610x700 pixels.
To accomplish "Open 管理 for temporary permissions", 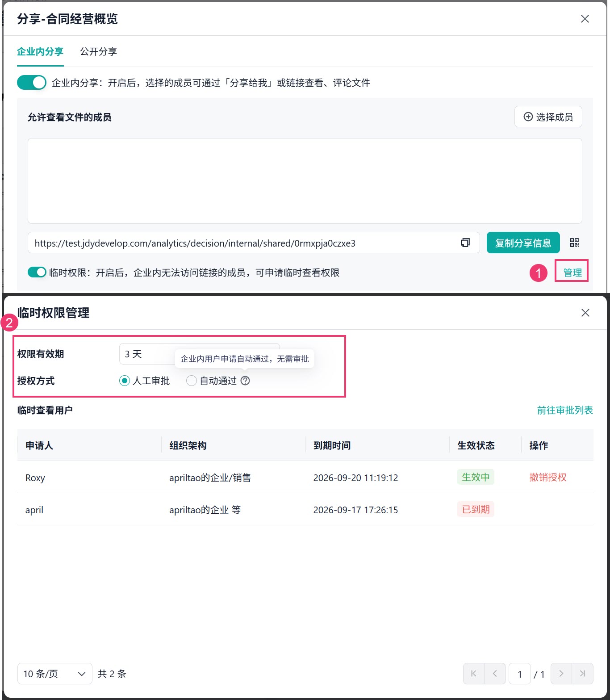I will tap(572, 272).
